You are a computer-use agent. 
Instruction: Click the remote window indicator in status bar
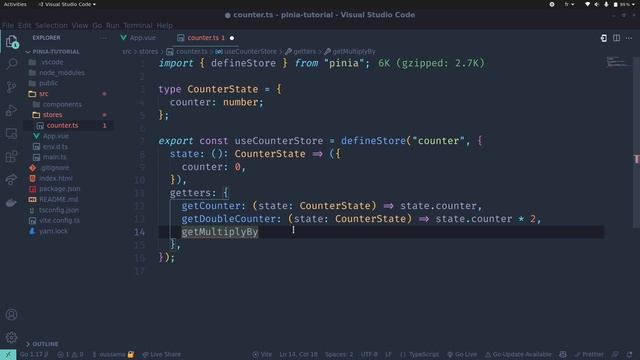(x=8, y=355)
